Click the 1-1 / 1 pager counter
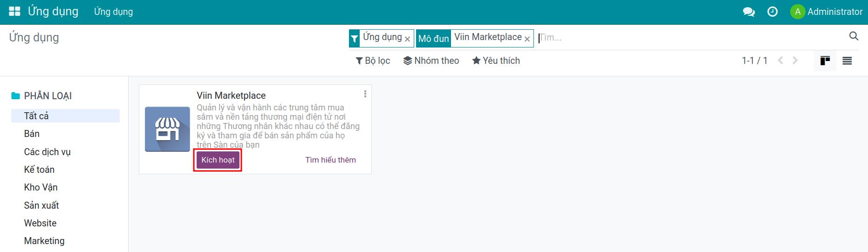Screen dimensions: 868x252 tap(754, 61)
